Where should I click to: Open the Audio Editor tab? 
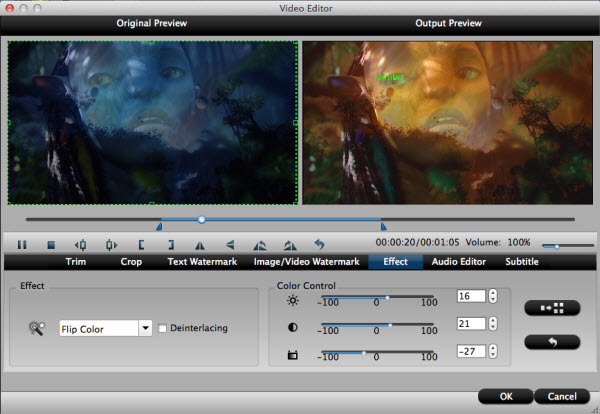[x=459, y=262]
